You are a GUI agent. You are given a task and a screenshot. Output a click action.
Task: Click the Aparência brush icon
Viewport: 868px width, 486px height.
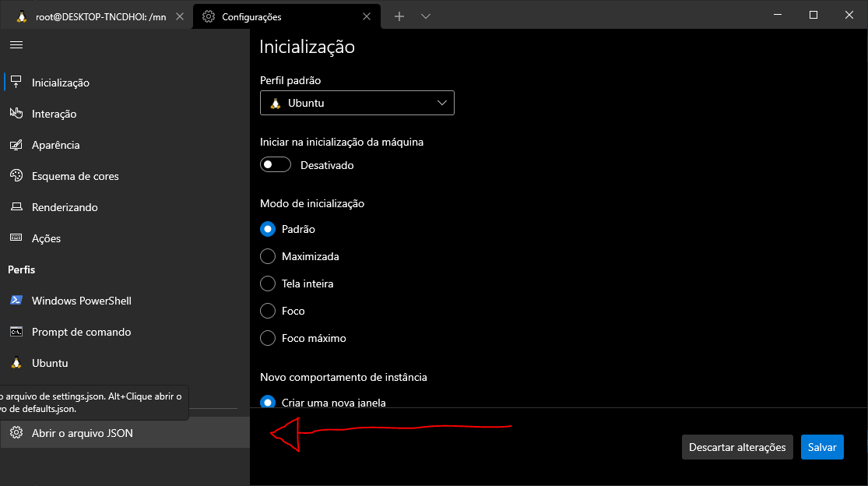point(16,144)
